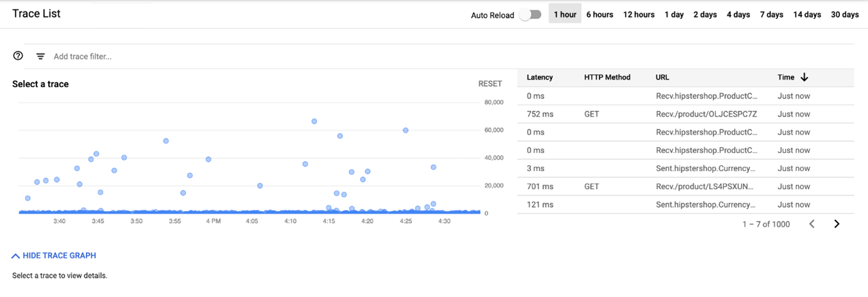Open the trace filter help icon
Image resolution: width=868 pixels, height=297 pixels.
pos(18,56)
